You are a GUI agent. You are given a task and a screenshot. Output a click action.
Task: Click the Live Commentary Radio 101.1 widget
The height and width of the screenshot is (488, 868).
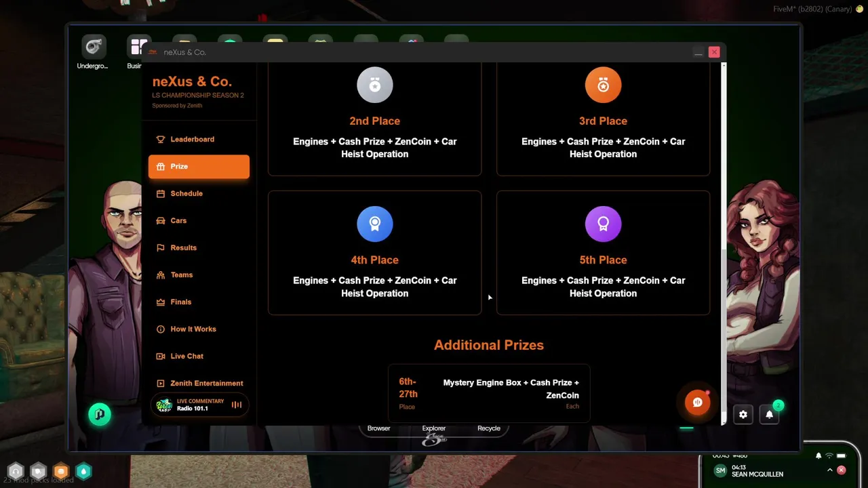pos(199,405)
